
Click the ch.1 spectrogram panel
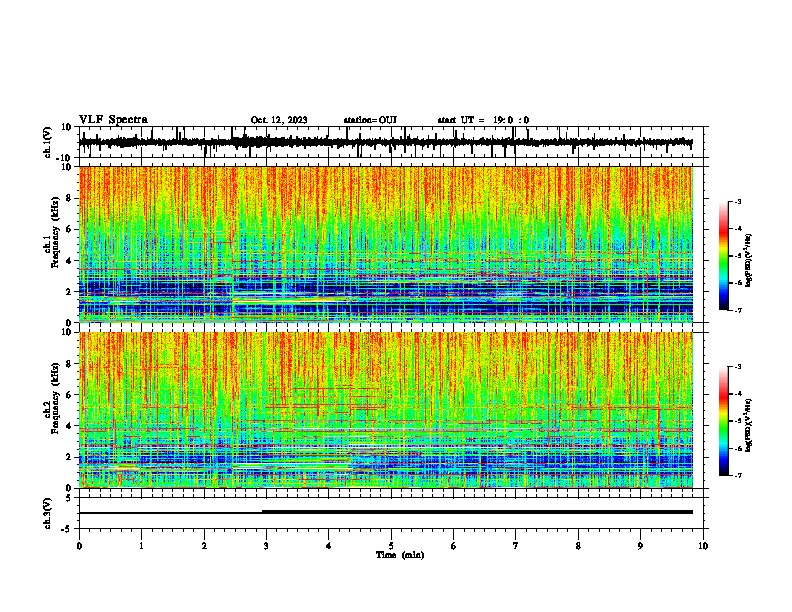pos(385,244)
